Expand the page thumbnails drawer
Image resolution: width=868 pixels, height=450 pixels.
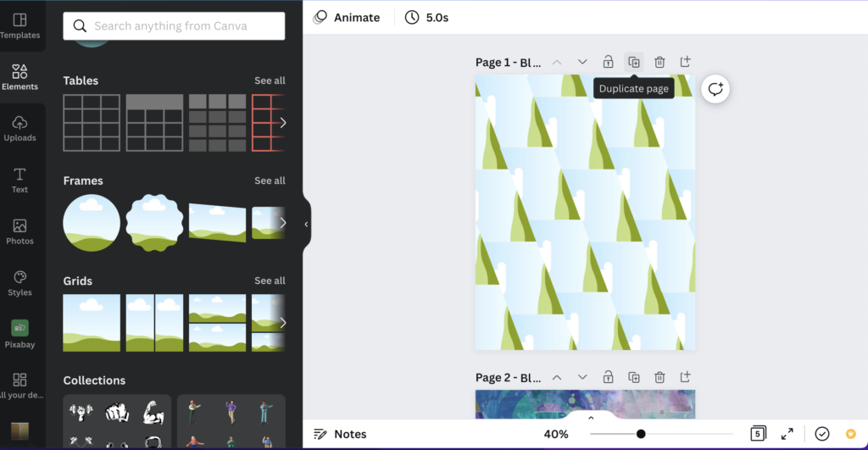click(x=591, y=417)
